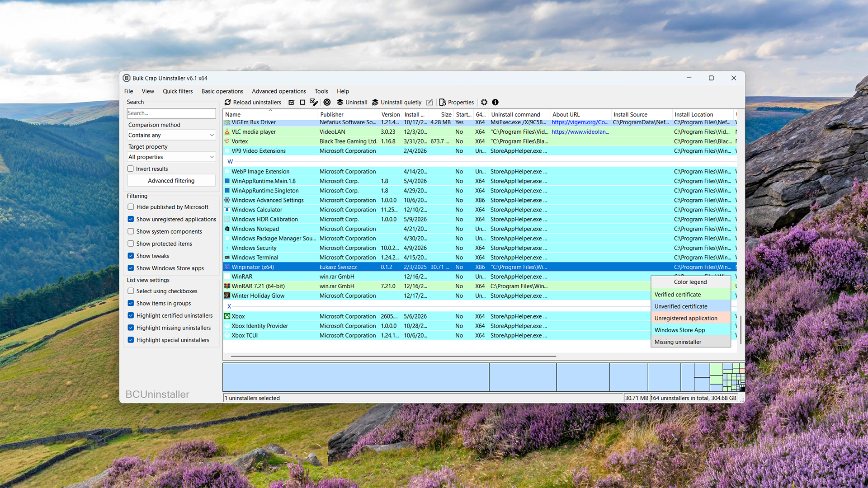Toggle Highlight certified uninstallers checkbox
The height and width of the screenshot is (488, 868).
(131, 315)
